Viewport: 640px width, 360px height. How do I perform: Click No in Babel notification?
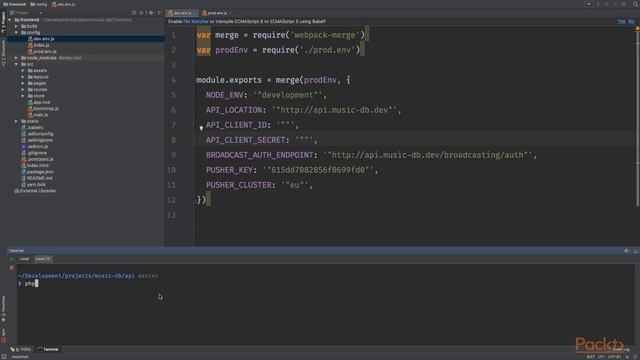pyautogui.click(x=631, y=21)
